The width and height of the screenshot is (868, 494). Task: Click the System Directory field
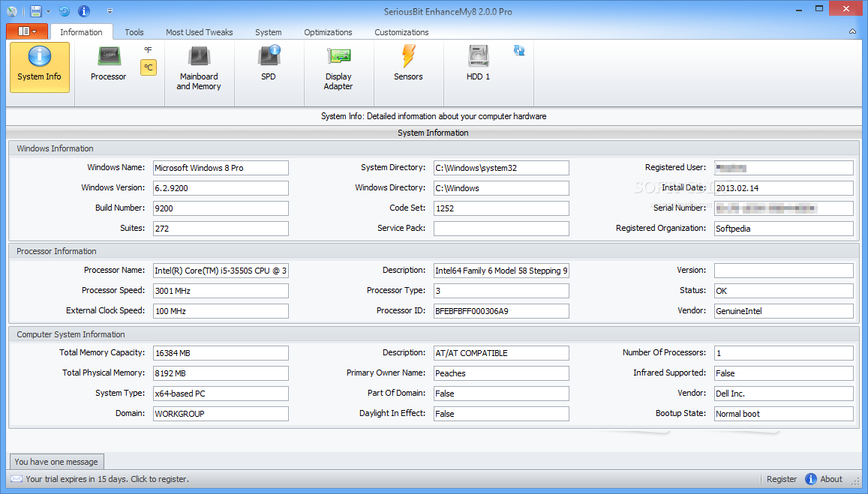(502, 168)
